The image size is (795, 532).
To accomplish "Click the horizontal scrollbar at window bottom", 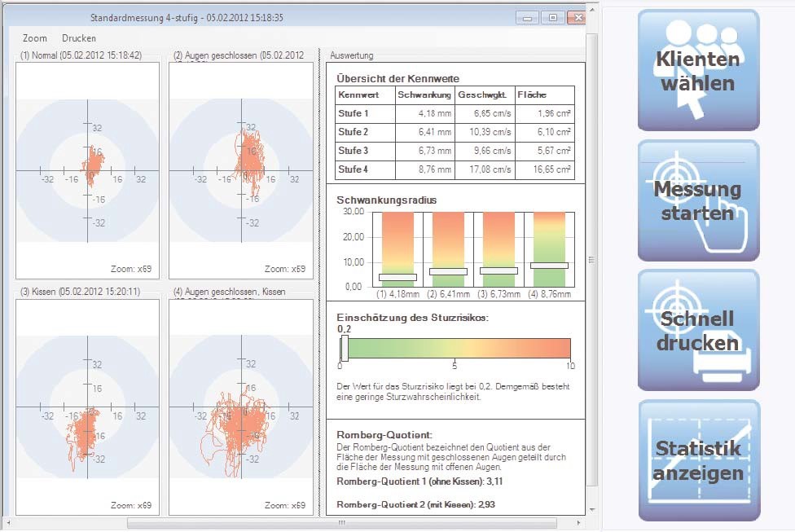I will 342,523.
